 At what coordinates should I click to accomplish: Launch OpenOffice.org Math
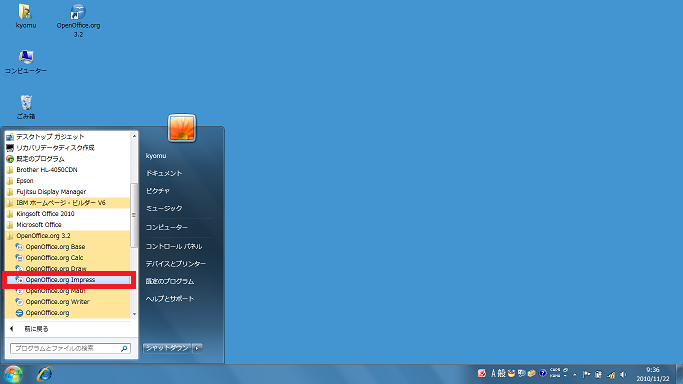point(68,291)
